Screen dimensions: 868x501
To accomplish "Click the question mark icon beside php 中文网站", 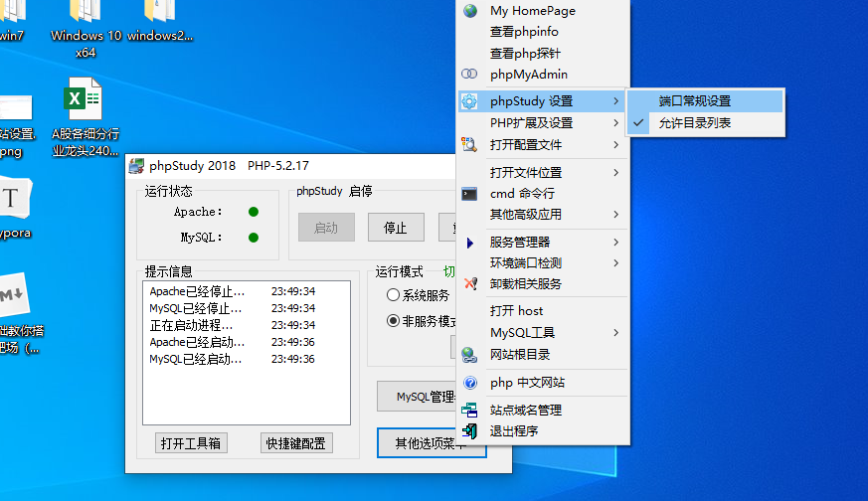I will [470, 383].
